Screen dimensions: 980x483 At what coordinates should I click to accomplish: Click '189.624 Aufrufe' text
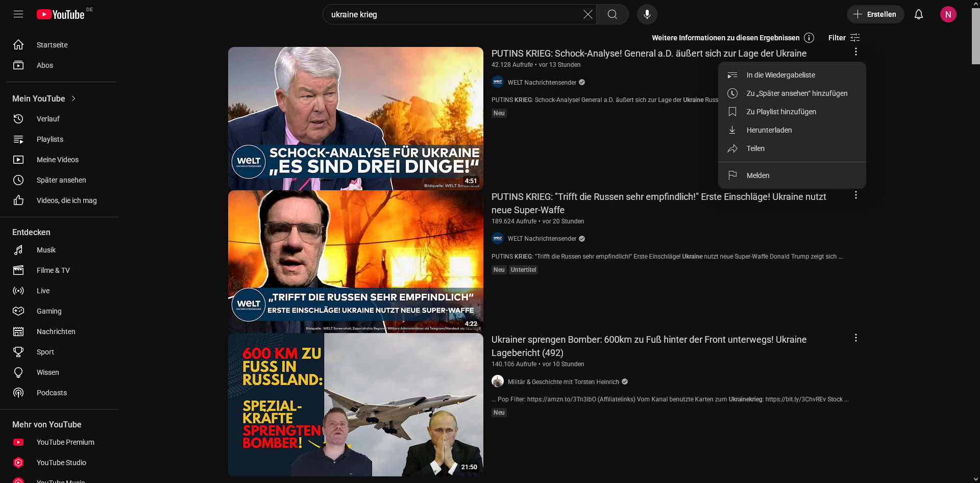[514, 221]
